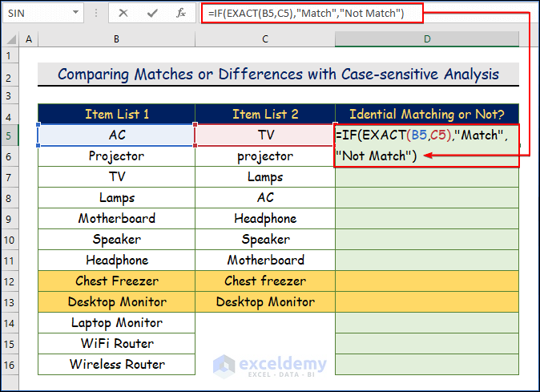Click the Enter formula checkmark icon
Viewport: 540px width, 392px height.
[152, 13]
